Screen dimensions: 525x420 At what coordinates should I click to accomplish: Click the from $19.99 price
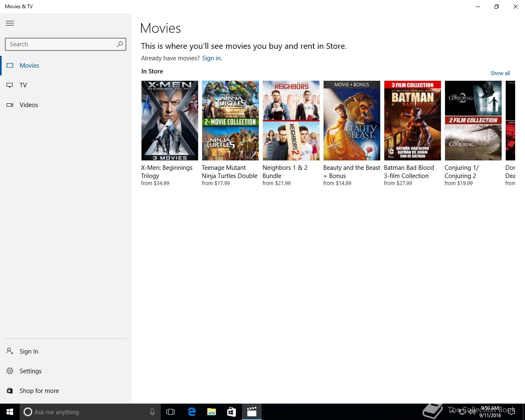pyautogui.click(x=459, y=183)
